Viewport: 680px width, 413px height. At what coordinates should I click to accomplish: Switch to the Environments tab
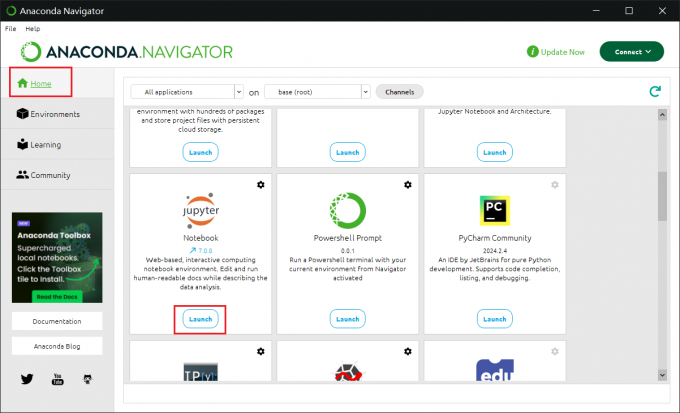click(57, 114)
